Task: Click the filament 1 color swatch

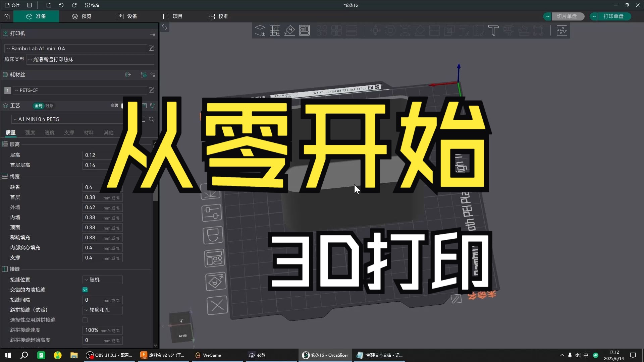Action: [x=7, y=90]
